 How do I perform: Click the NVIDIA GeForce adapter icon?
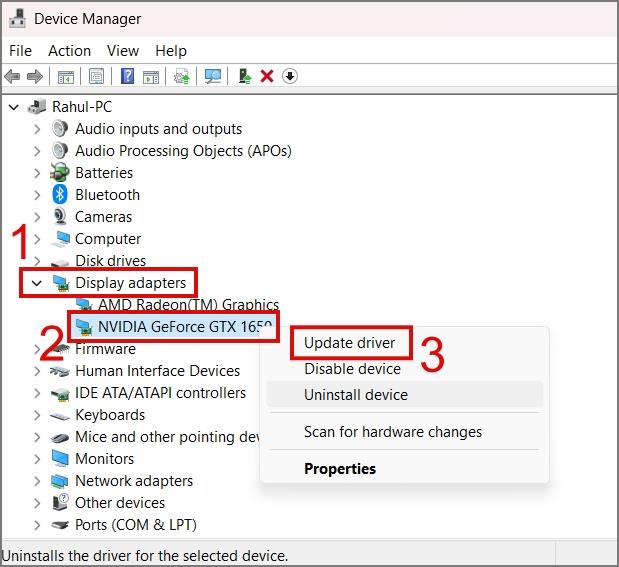83,327
